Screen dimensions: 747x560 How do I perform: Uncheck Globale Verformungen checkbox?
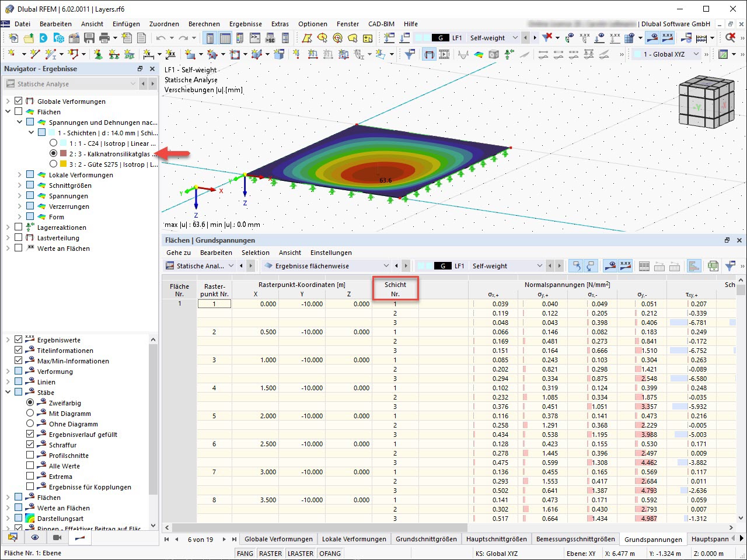(x=19, y=101)
